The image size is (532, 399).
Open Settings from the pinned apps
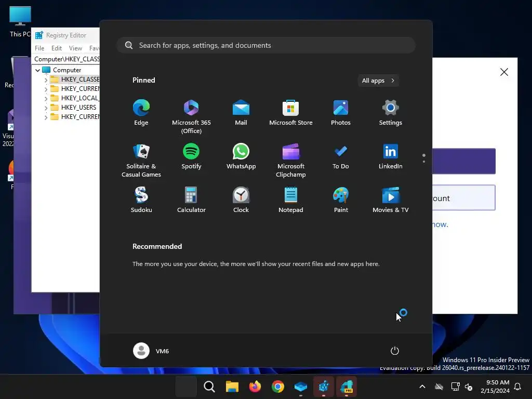(x=391, y=113)
